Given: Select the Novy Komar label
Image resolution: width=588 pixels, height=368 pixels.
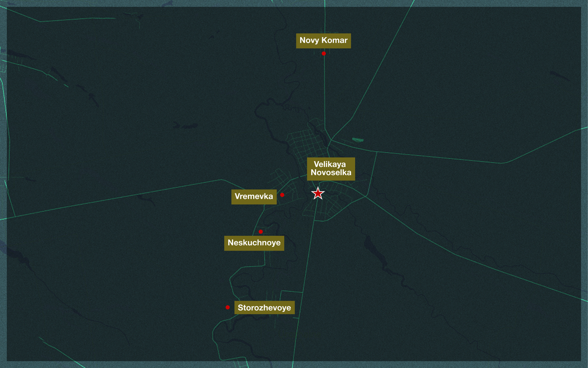Looking at the screenshot, I should click(x=323, y=41).
